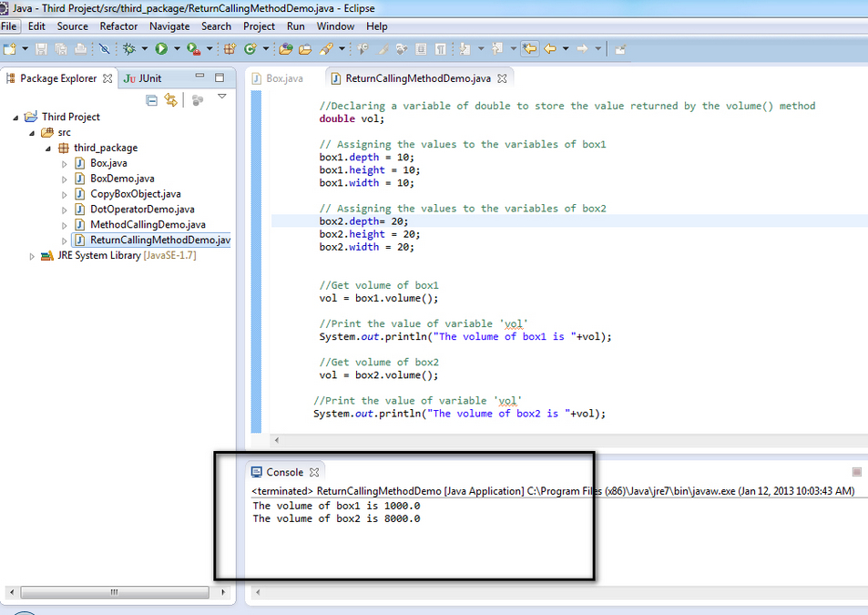This screenshot has height=615, width=868.
Task: Collapse the third_package node
Action: point(48,149)
